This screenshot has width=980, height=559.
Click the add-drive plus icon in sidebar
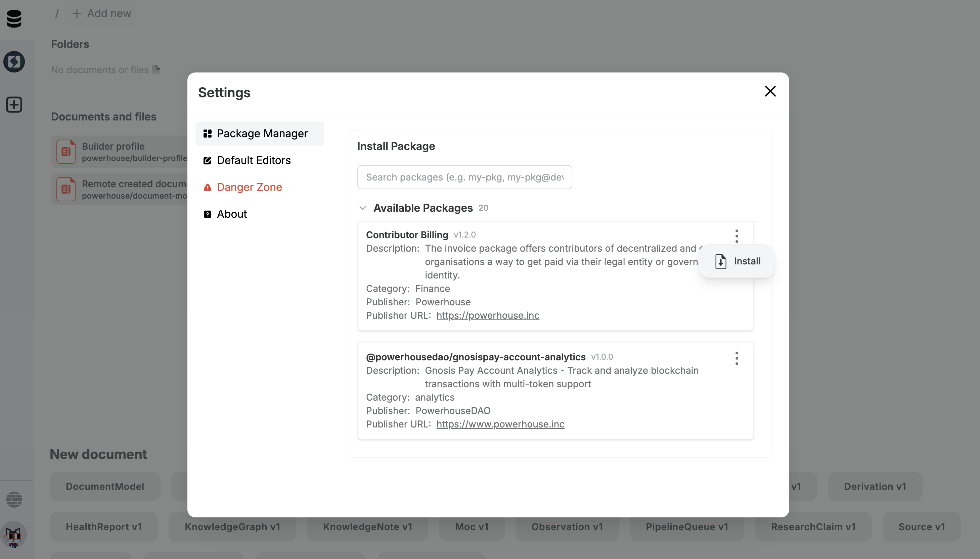[14, 105]
